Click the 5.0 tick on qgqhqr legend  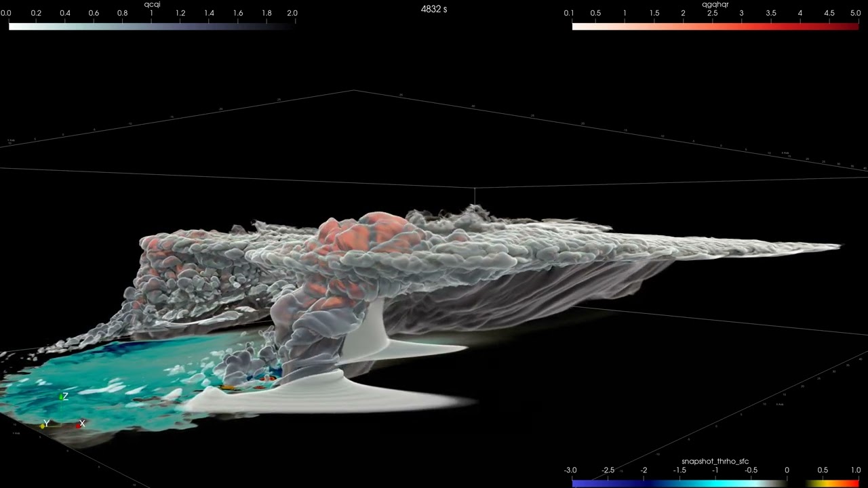click(x=855, y=13)
